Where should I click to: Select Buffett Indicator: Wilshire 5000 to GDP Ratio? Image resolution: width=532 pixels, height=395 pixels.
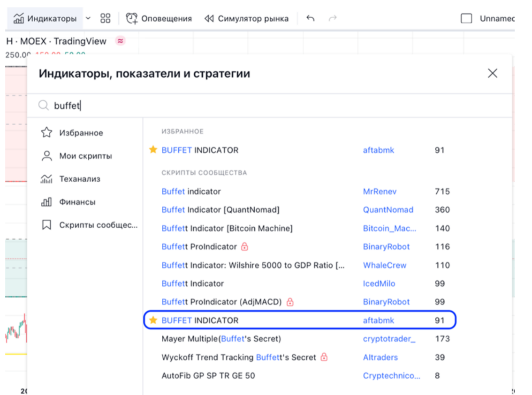click(x=253, y=265)
